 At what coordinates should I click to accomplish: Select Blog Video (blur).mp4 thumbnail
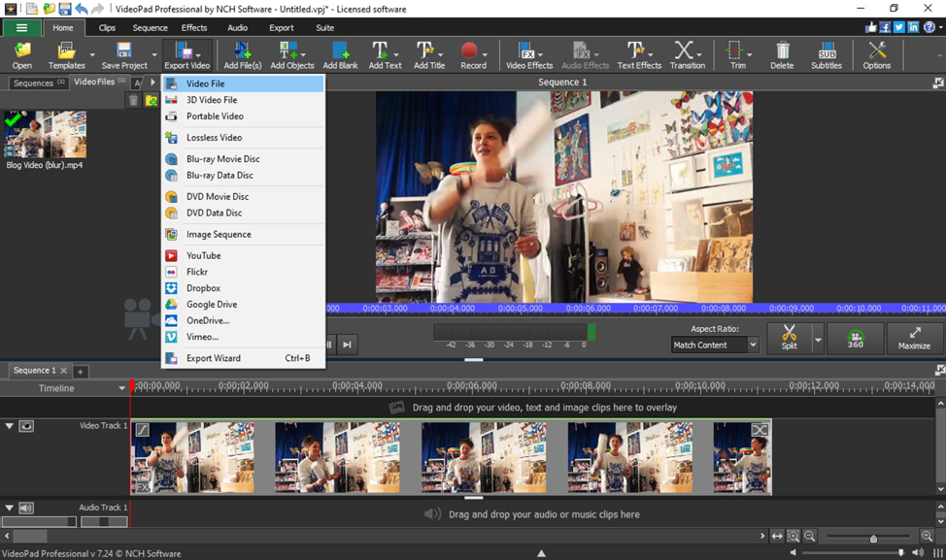(46, 135)
